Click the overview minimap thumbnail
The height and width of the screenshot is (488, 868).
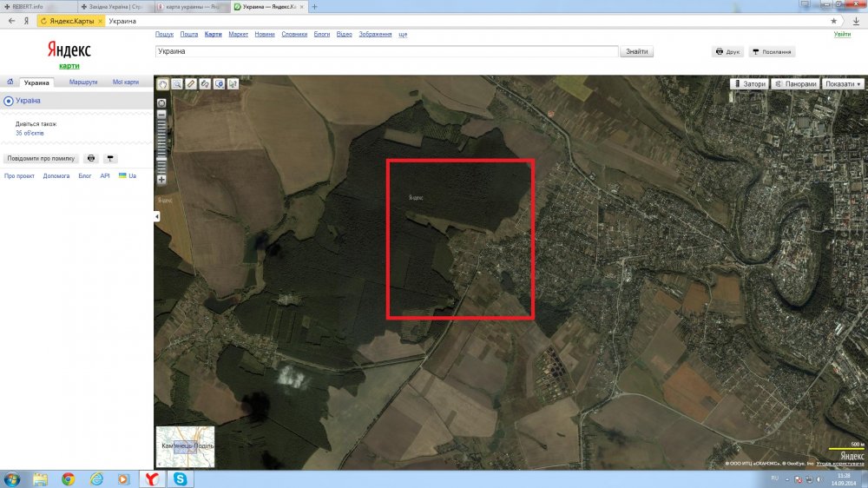point(185,446)
